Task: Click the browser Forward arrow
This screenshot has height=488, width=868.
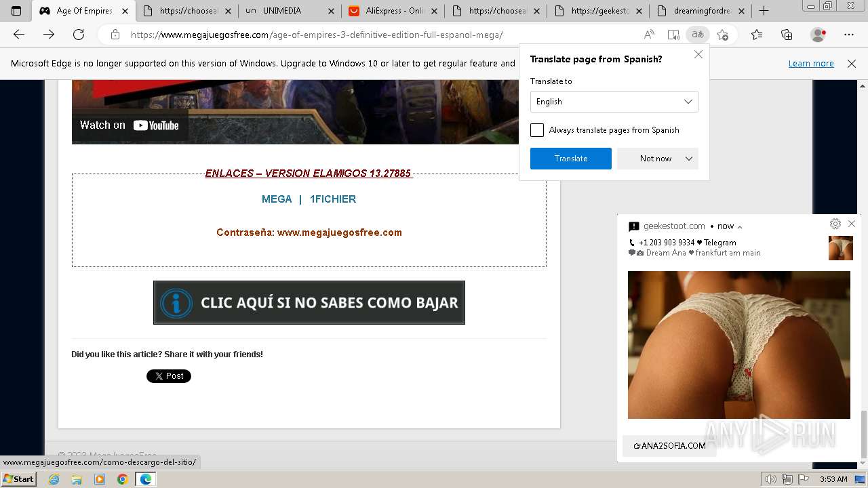Action: [x=49, y=35]
